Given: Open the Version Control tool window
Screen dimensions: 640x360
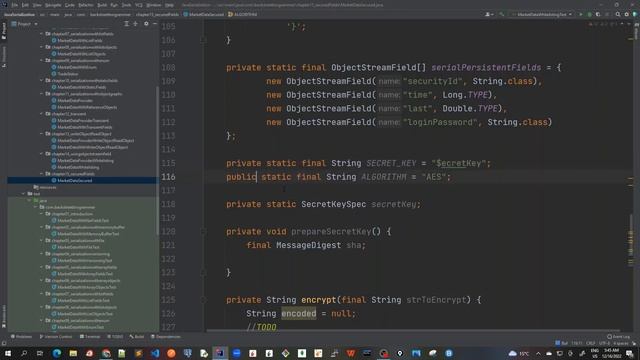Looking at the screenshot, I should coord(56,337).
